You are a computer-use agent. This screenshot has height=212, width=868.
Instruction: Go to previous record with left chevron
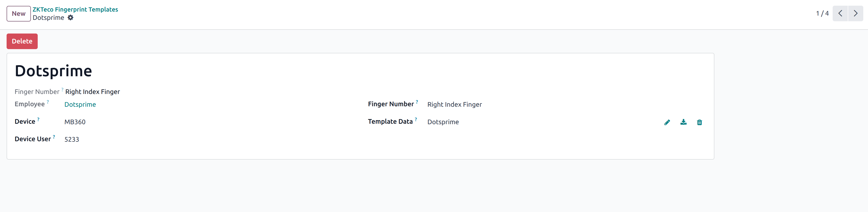pos(840,13)
